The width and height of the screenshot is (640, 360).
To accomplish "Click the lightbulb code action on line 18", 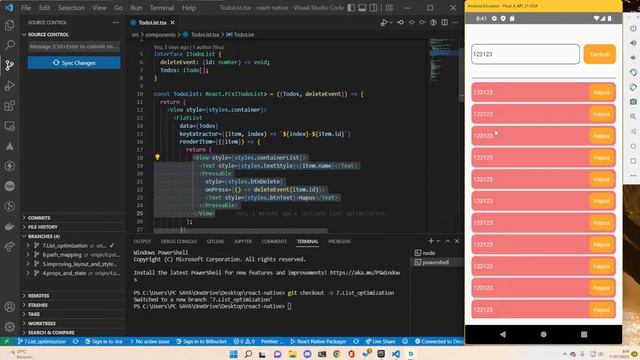I will coord(157,157).
